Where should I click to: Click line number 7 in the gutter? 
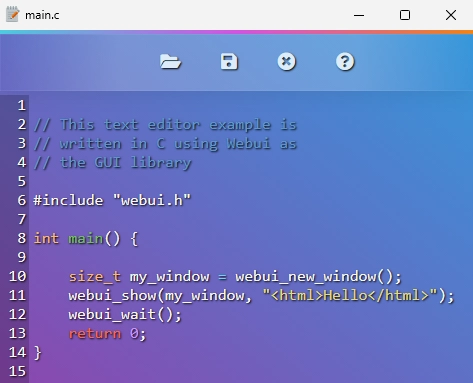(x=22, y=219)
